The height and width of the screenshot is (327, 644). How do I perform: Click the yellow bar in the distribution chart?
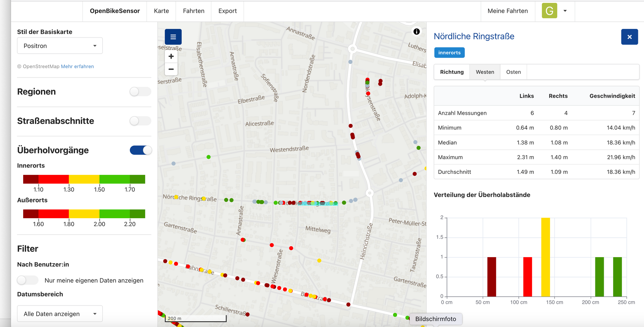click(545, 257)
